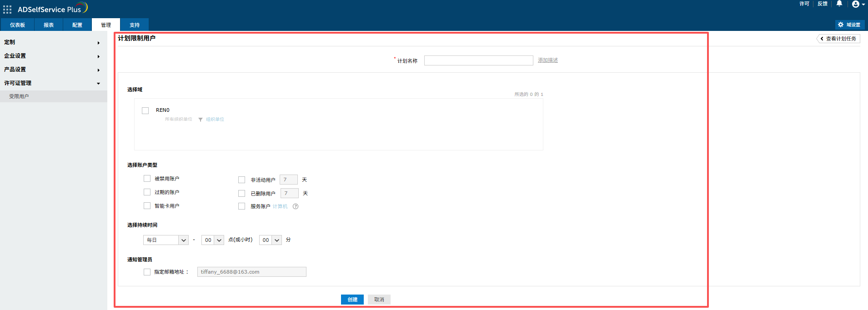Image resolution: width=868 pixels, height=310 pixels.
Task: Switch to the 仪表板 tab
Action: pyautogui.click(x=17, y=25)
